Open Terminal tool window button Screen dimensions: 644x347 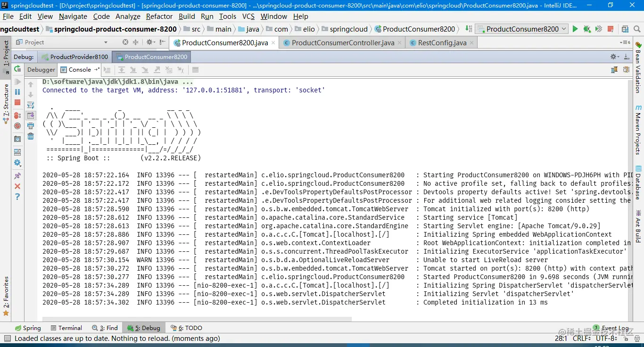pos(66,328)
